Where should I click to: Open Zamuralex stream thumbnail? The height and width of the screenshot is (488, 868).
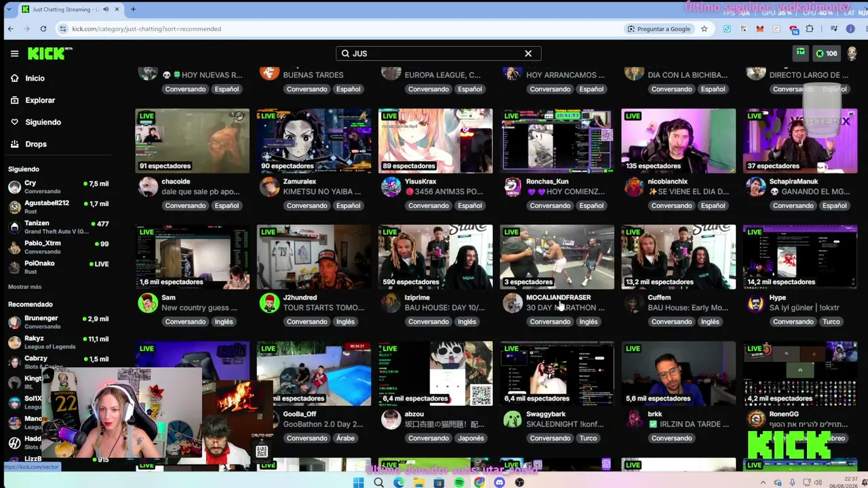click(x=314, y=141)
